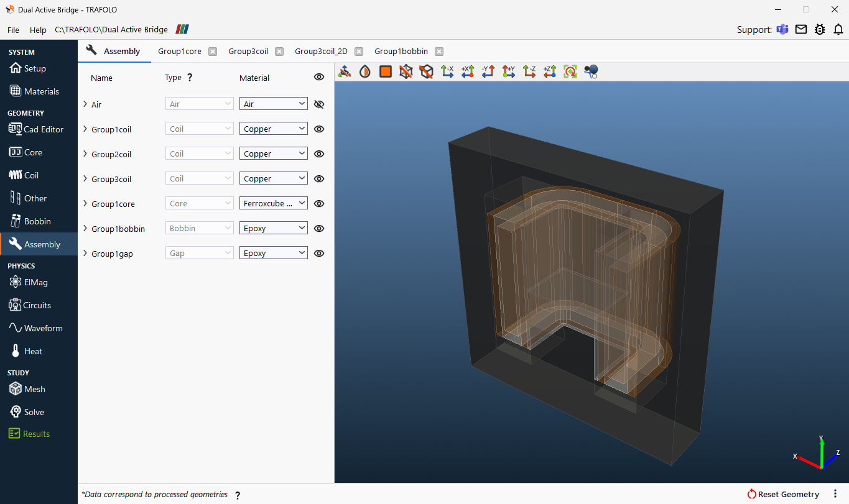Close the Group1bobbin tab
Viewport: 849px width, 504px height.
(439, 52)
